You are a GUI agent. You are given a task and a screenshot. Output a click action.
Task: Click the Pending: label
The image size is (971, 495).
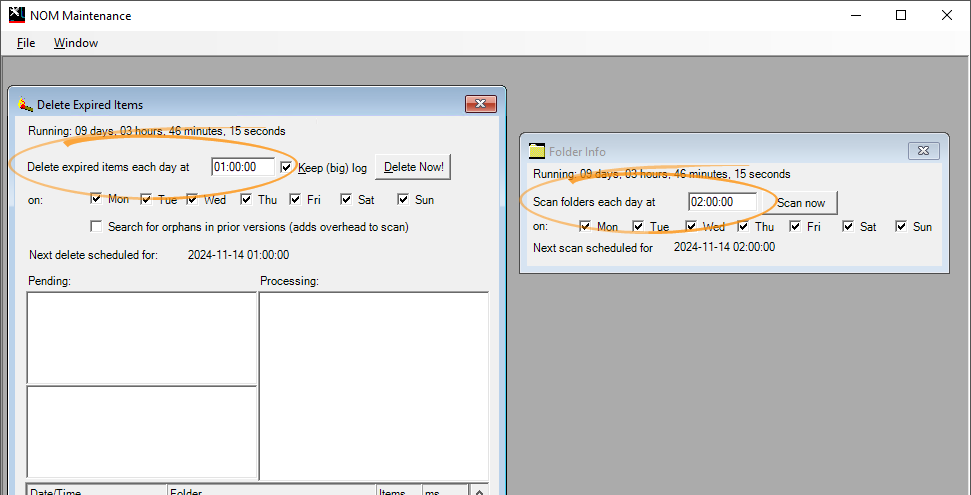pos(50,281)
